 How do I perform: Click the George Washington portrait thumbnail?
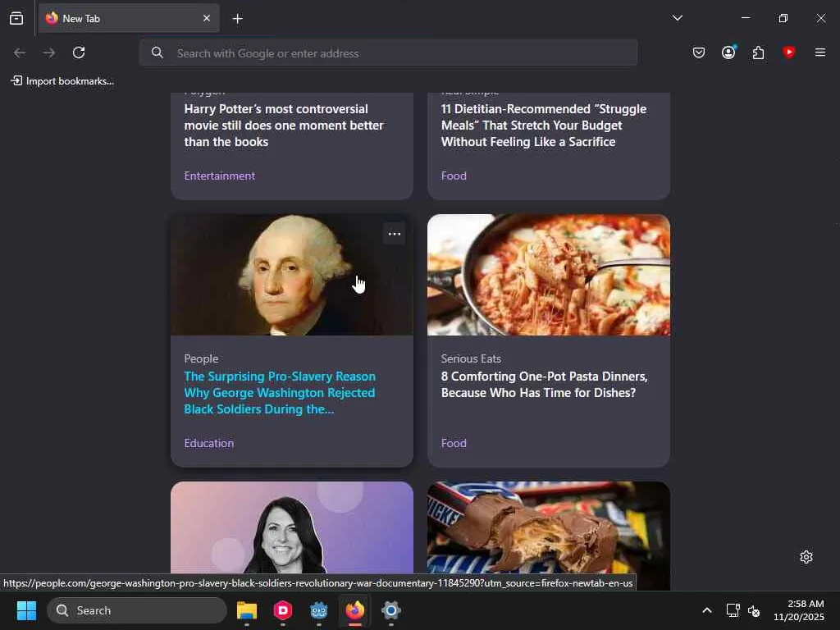[292, 275]
